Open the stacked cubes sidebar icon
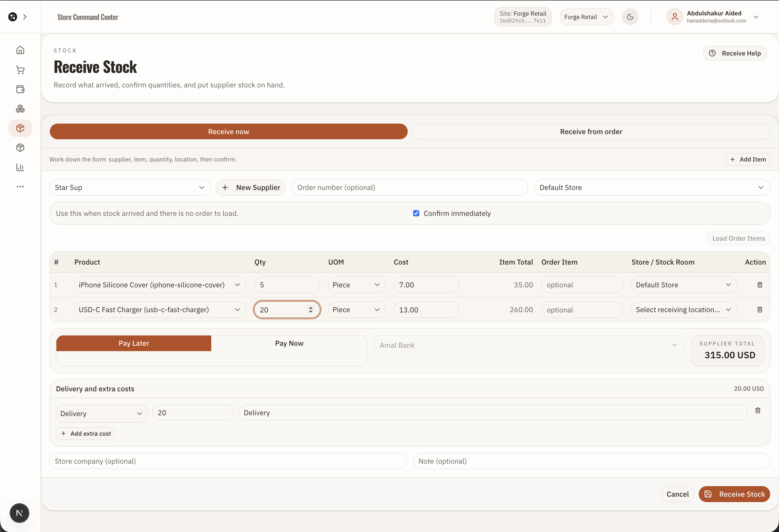 coord(20,109)
